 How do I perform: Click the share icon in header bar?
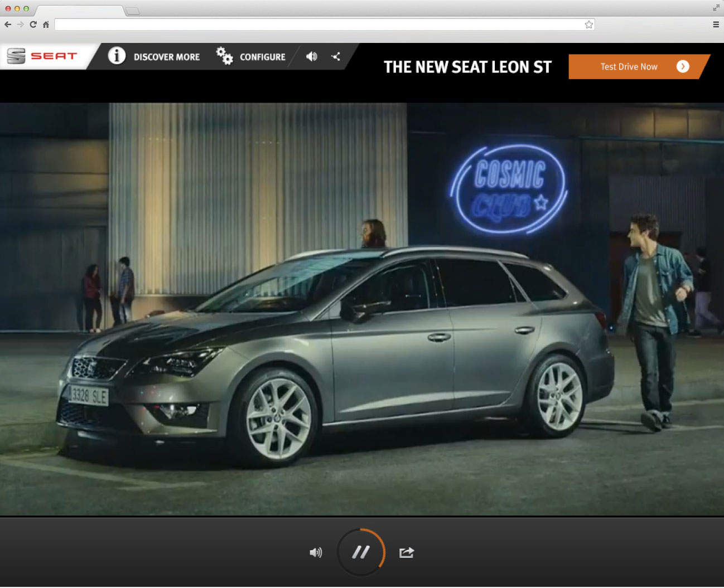click(336, 56)
